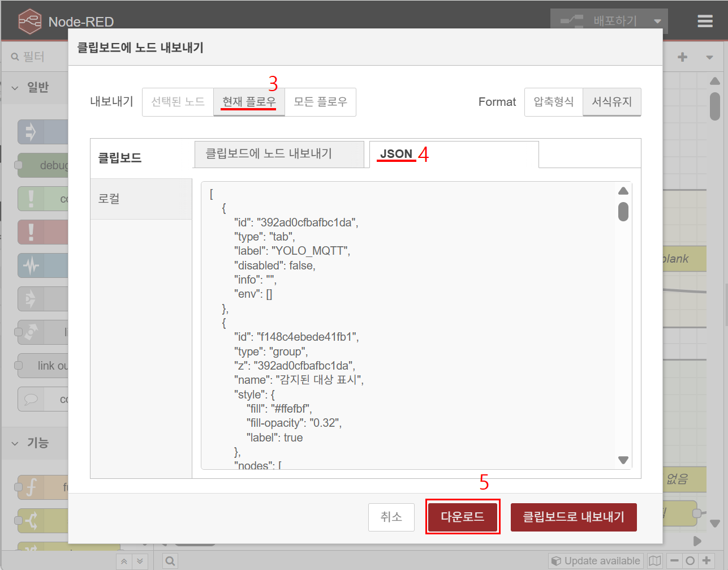Click the JSON preview scrollbar thumb
The width and height of the screenshot is (728, 570).
[x=623, y=212]
